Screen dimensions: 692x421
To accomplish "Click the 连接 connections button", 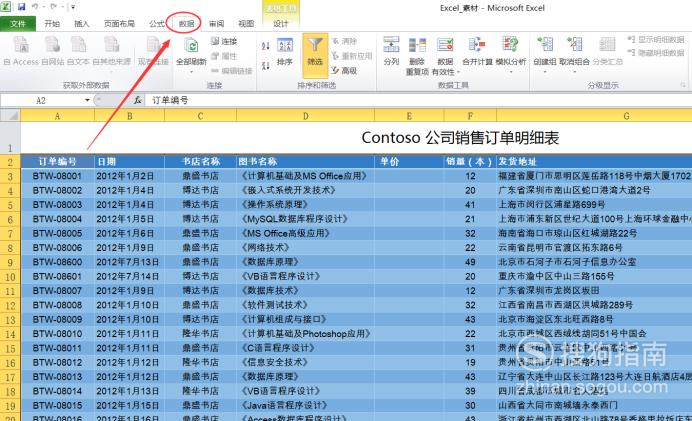I will (x=224, y=41).
